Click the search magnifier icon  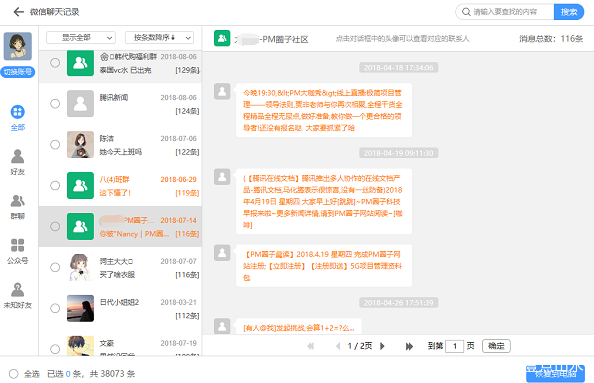click(466, 12)
